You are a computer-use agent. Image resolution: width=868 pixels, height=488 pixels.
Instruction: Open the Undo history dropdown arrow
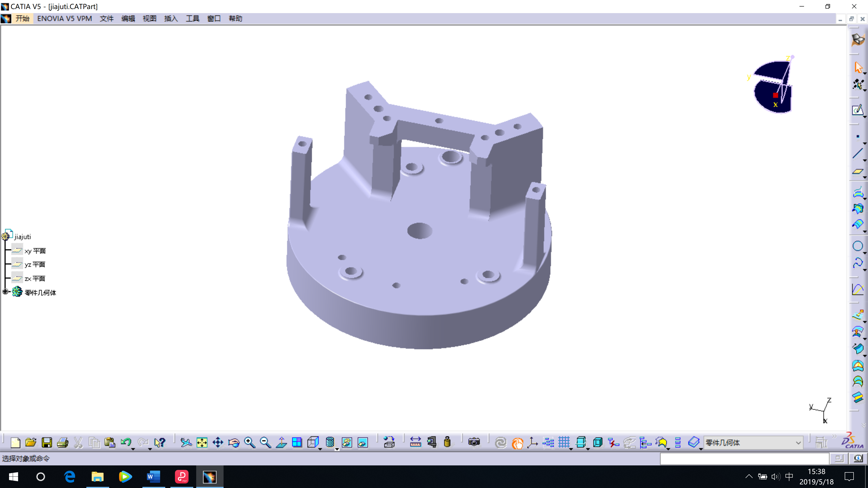133,449
